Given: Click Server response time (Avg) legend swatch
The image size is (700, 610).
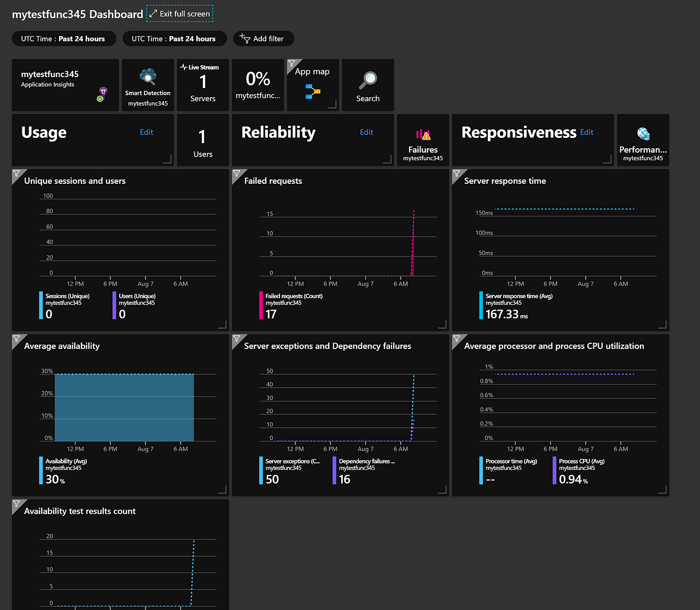Looking at the screenshot, I should click(481, 305).
